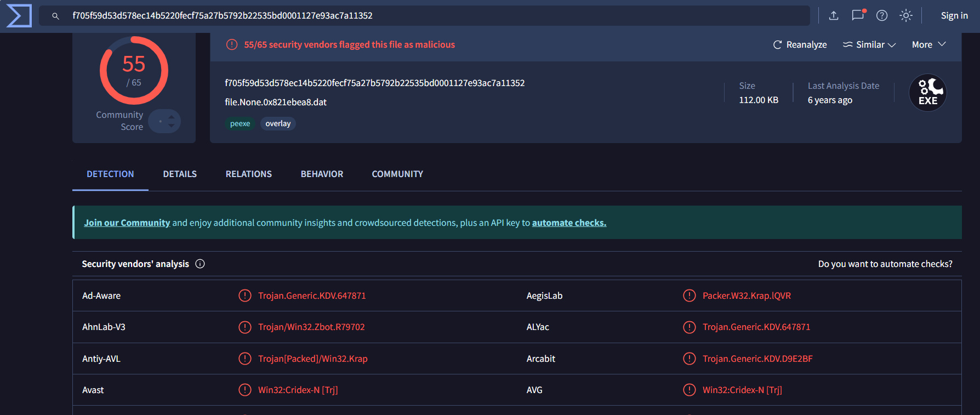Screen dimensions: 980x415
Task: Click the warning icon in the Avast row
Action: [245, 390]
